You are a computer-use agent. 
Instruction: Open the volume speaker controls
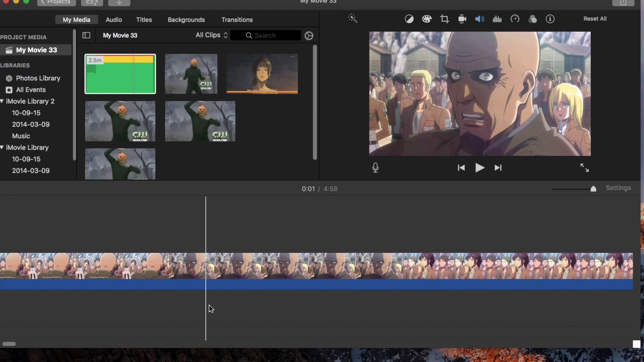[x=479, y=19]
